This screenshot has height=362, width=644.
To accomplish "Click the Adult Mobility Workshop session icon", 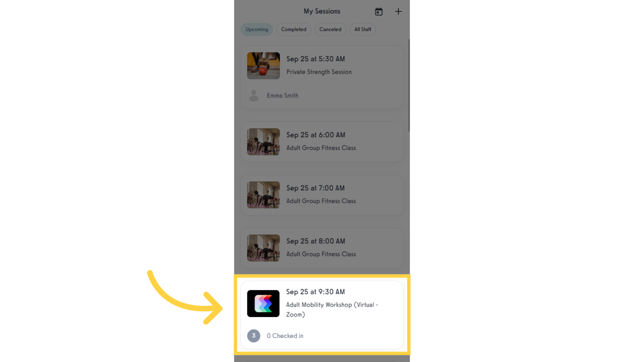I will coord(264,303).
